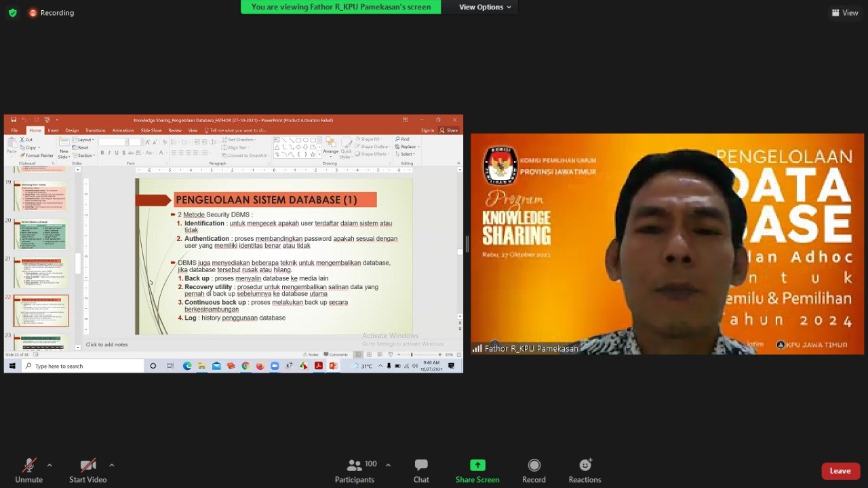Open the Reactions menu
Image resolution: width=868 pixels, height=488 pixels.
point(585,470)
